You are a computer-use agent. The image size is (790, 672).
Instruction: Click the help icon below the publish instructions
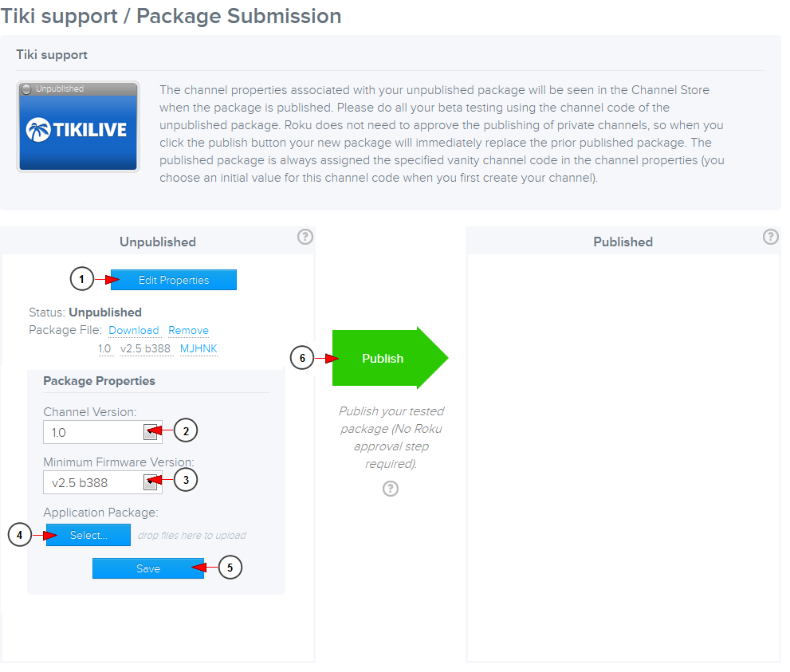tap(390, 489)
